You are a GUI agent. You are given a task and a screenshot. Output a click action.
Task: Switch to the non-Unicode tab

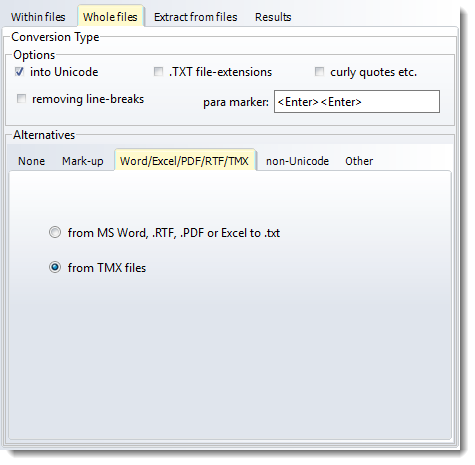(297, 161)
